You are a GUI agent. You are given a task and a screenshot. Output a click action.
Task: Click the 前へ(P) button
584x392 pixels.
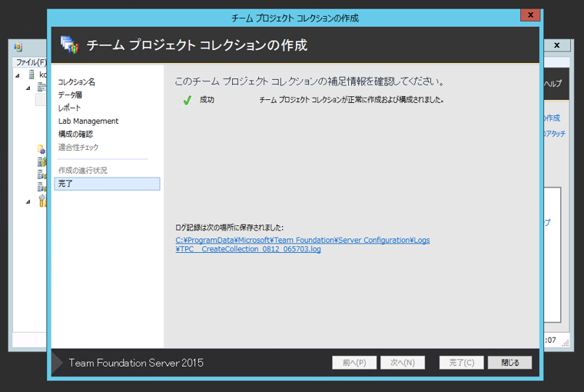354,363
